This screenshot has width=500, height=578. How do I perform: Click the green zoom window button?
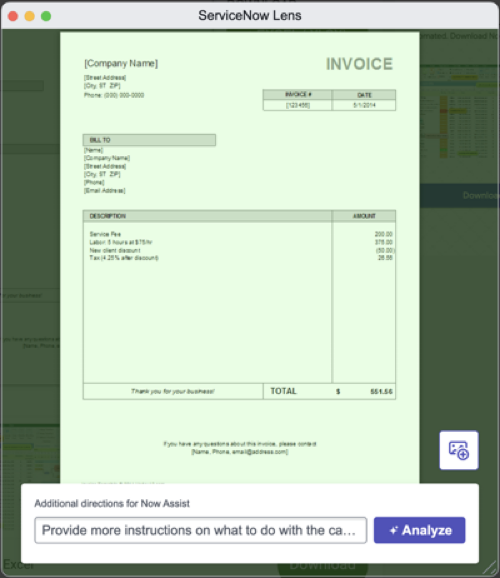[x=46, y=16]
